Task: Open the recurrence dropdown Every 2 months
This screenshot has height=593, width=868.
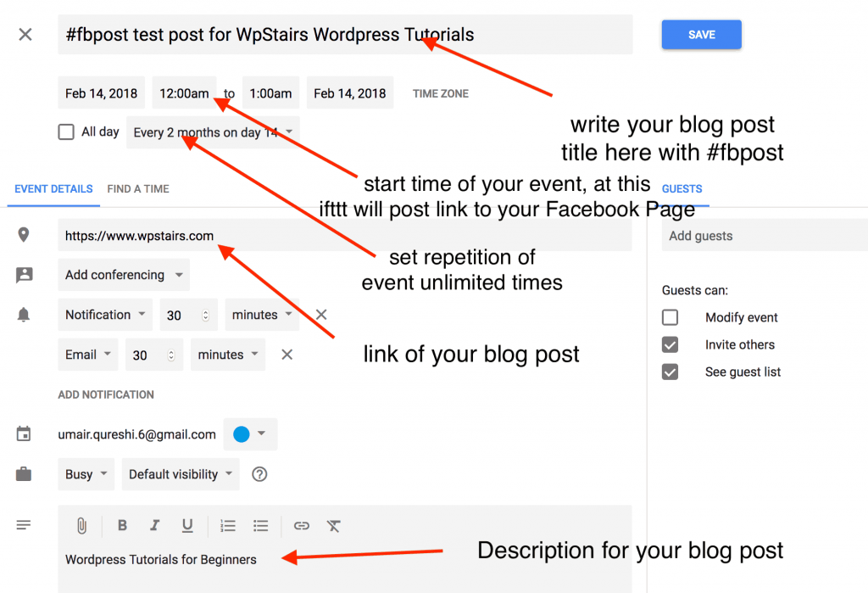Action: [213, 132]
